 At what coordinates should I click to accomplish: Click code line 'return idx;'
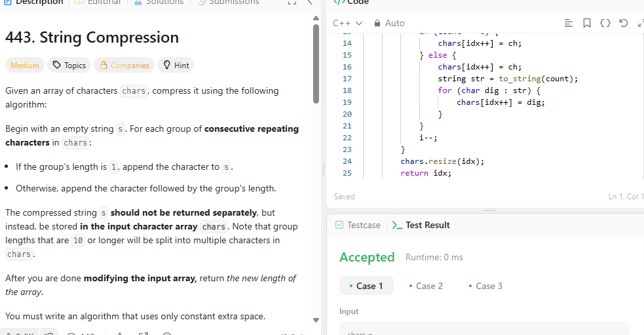(426, 173)
